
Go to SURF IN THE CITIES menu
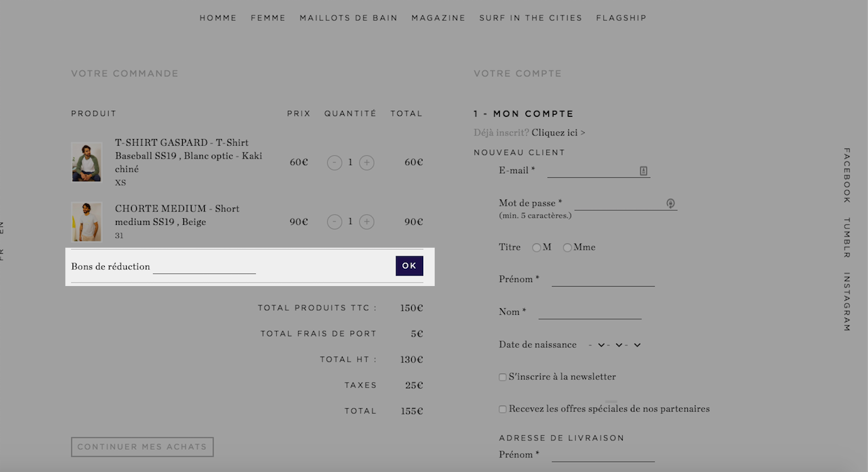tap(531, 18)
